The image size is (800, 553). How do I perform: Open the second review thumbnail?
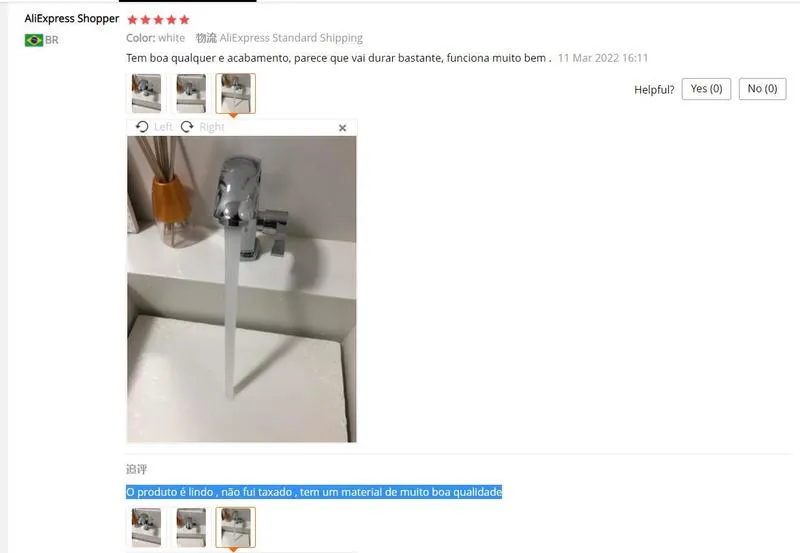191,93
